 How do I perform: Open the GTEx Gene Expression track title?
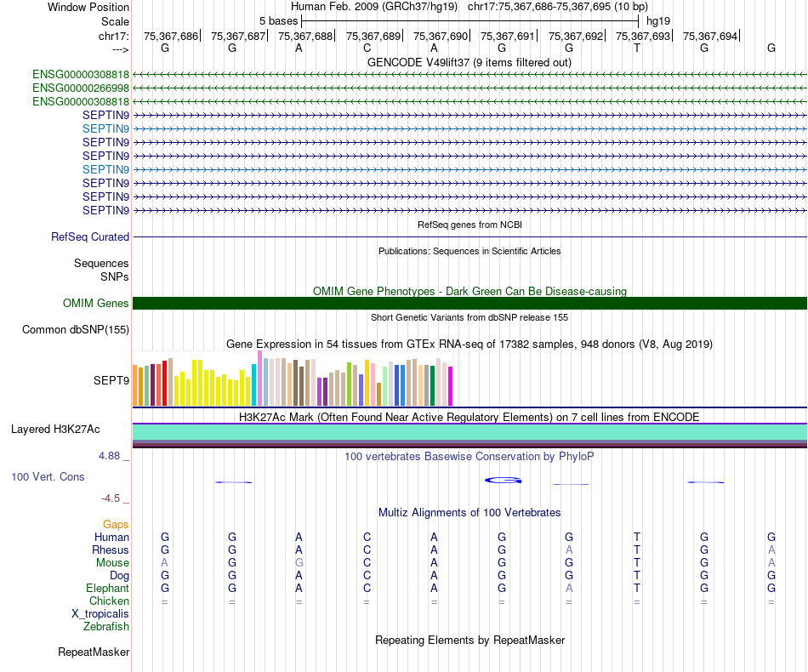click(x=469, y=345)
